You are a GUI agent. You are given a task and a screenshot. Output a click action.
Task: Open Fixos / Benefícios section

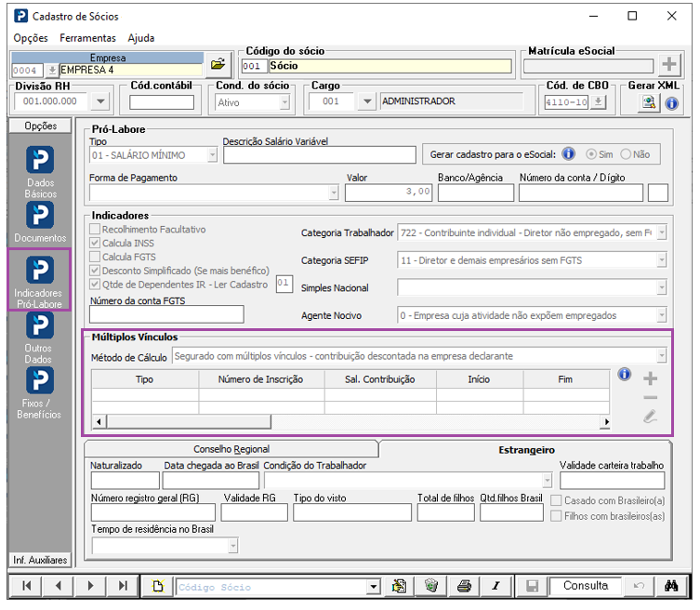(40, 380)
